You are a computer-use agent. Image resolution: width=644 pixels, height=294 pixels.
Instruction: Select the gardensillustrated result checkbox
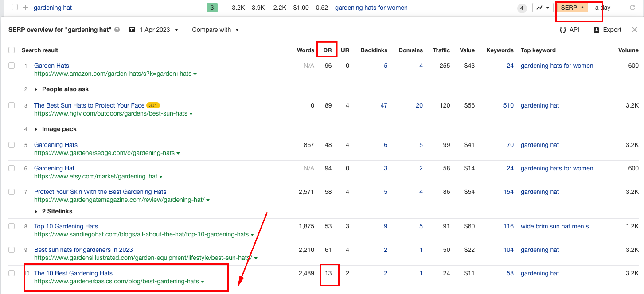click(12, 250)
